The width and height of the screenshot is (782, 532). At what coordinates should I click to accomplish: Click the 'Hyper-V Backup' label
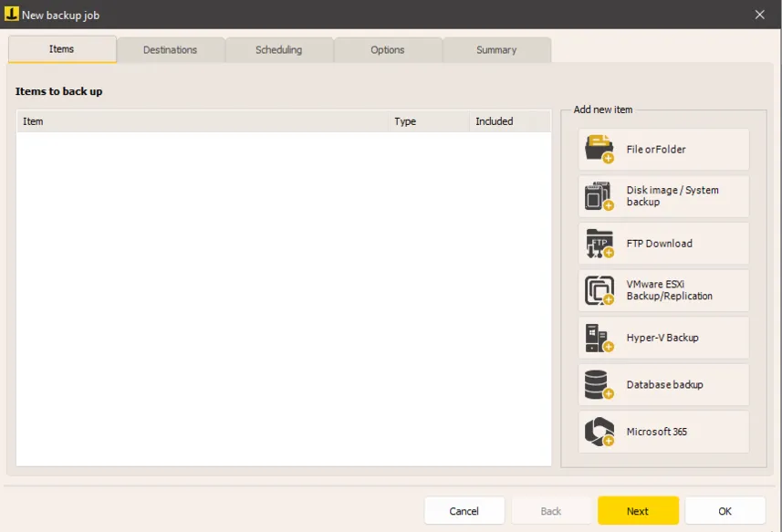(662, 338)
